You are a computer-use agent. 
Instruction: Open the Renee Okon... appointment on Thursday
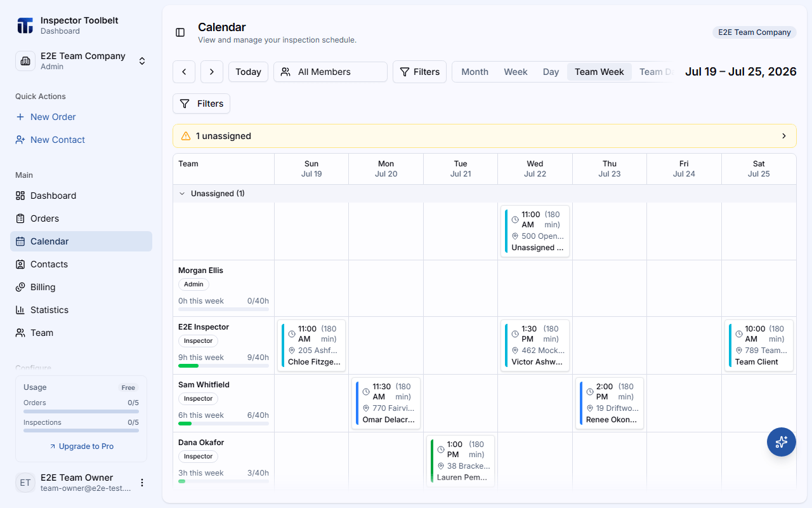coord(610,403)
